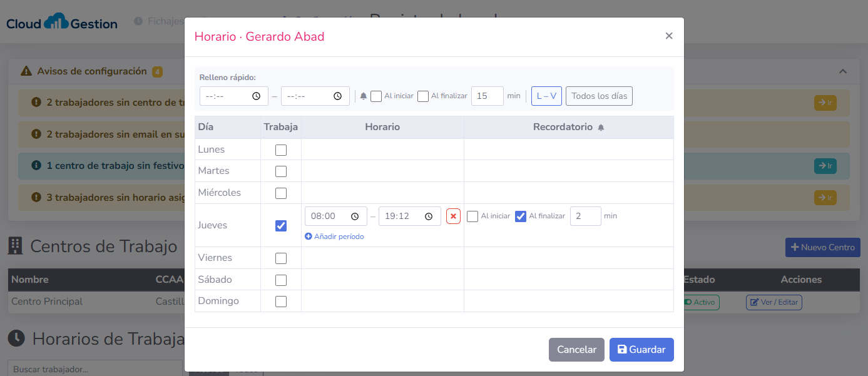Click the Fichajes clock icon in the navbar

(138, 21)
